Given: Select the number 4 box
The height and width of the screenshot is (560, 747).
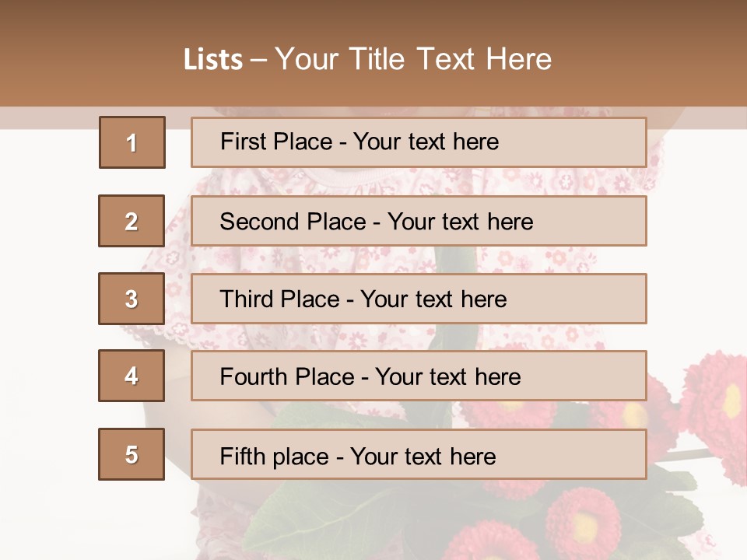Looking at the screenshot, I should [x=132, y=376].
